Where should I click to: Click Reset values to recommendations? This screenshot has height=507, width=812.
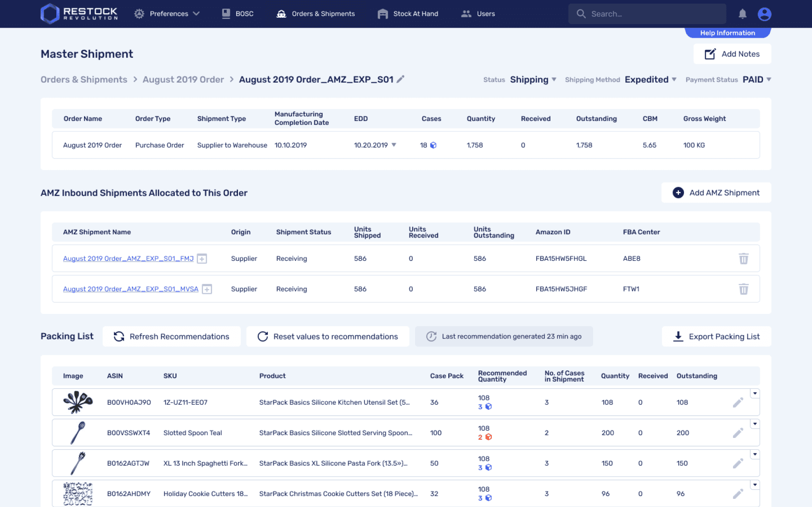click(327, 337)
